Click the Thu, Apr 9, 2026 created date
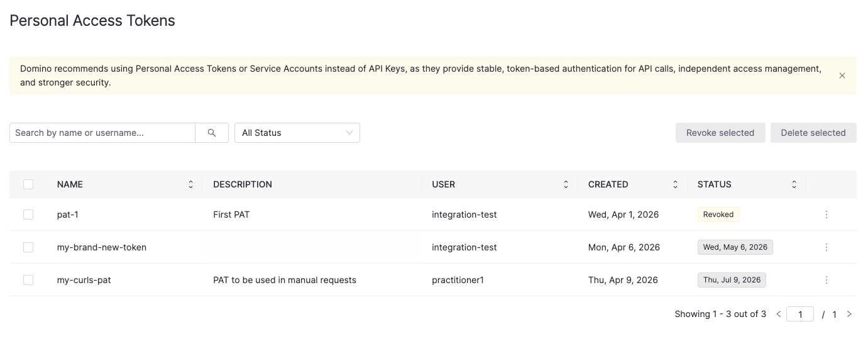Screen dimensions: 868x341 point(623,280)
